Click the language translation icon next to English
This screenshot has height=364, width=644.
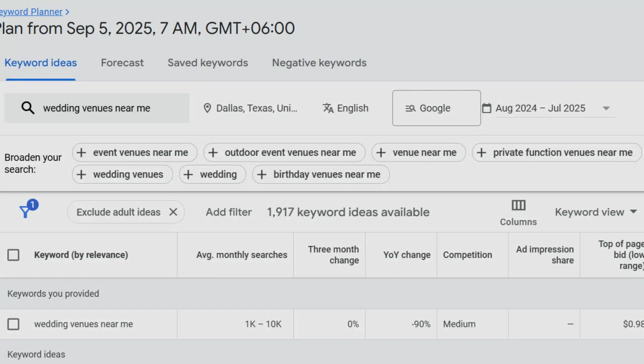328,108
